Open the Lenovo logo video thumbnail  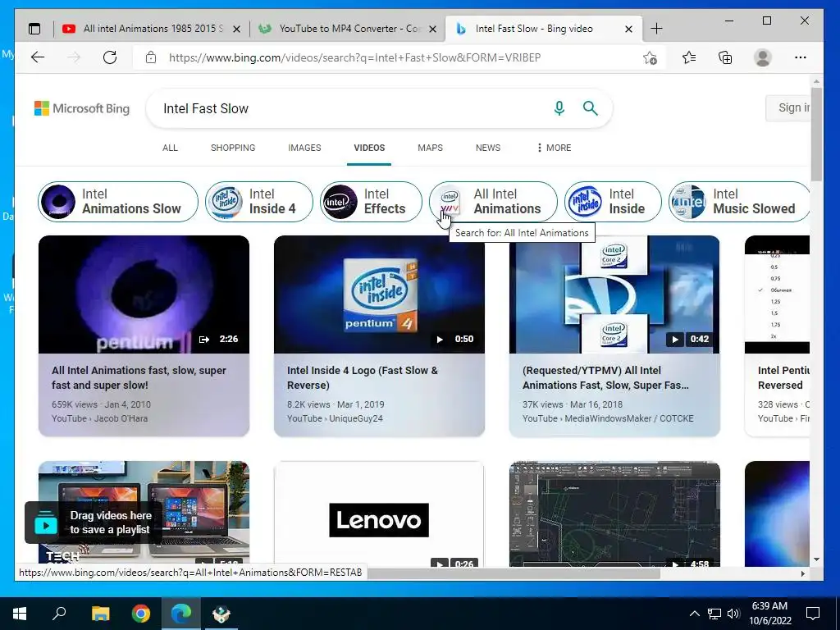[379, 514]
